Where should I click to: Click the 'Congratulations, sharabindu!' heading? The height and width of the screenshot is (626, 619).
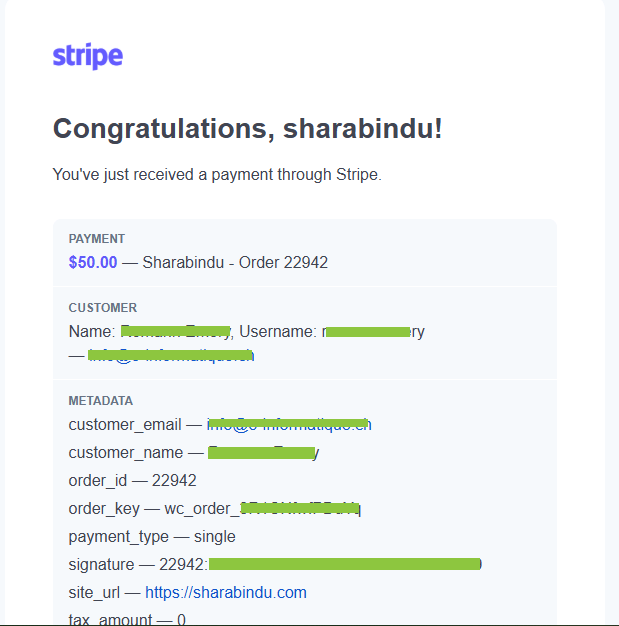[248, 129]
